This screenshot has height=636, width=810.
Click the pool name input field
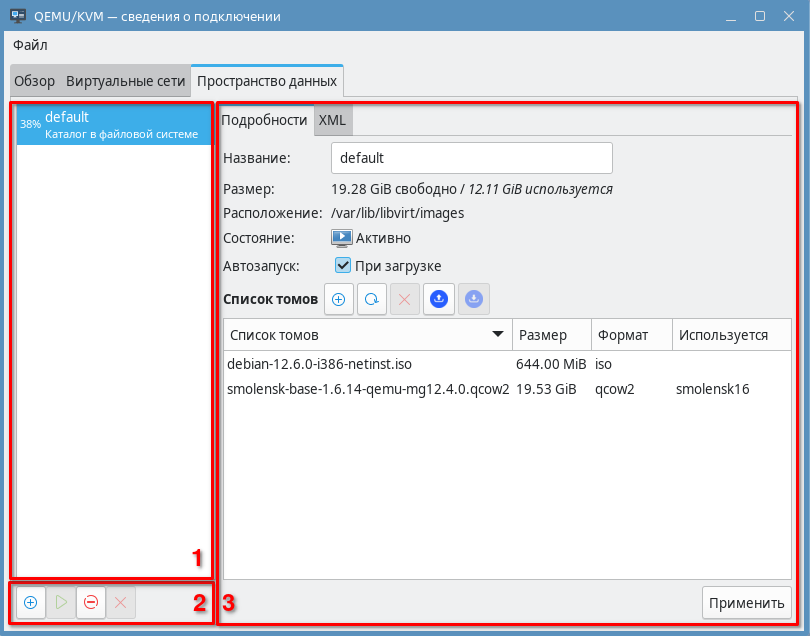point(471,158)
